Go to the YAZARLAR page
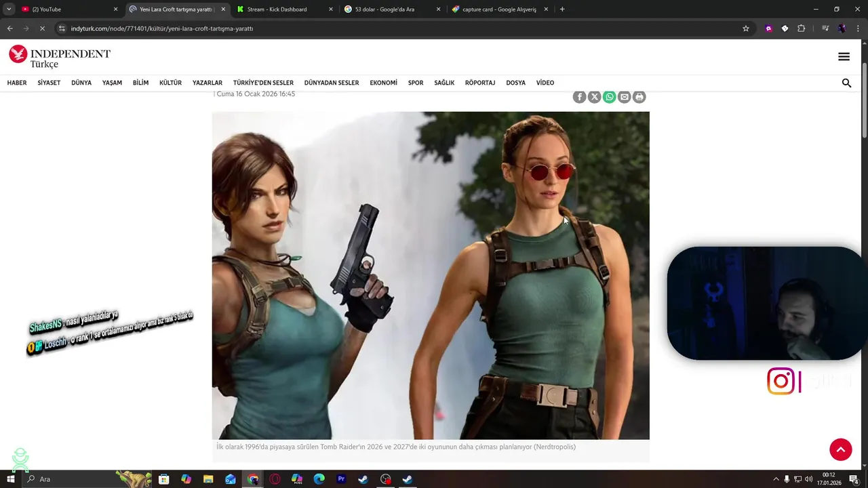 208,83
